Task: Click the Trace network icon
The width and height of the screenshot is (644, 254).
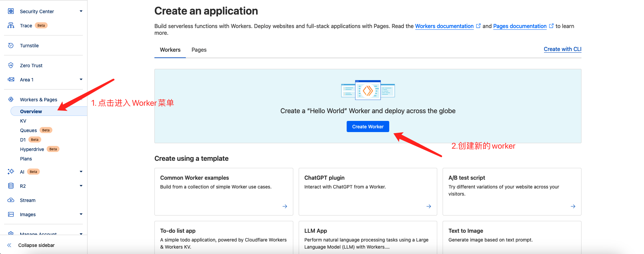Action: pyautogui.click(x=11, y=25)
